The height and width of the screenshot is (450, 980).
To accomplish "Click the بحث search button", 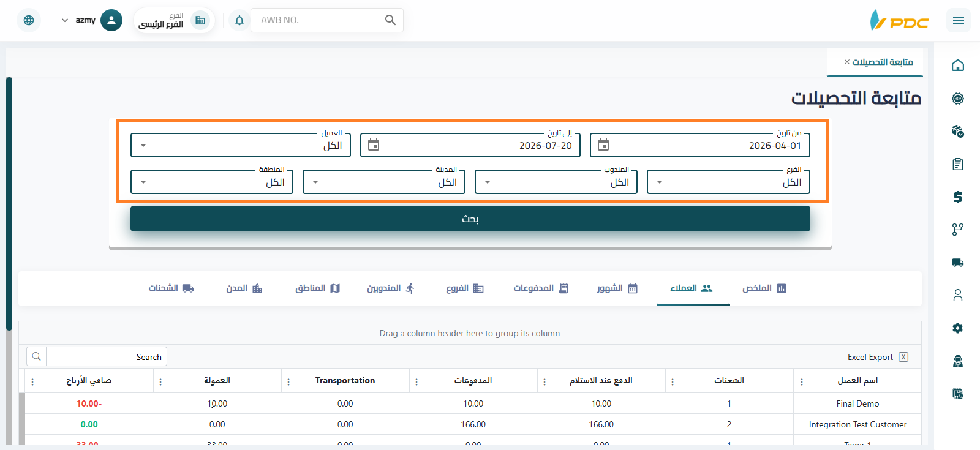I will pos(470,219).
